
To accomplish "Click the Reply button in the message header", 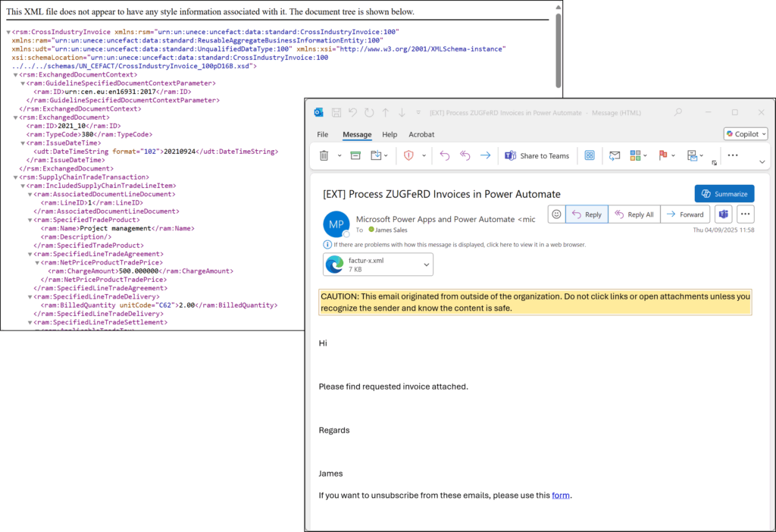I will coord(587,214).
